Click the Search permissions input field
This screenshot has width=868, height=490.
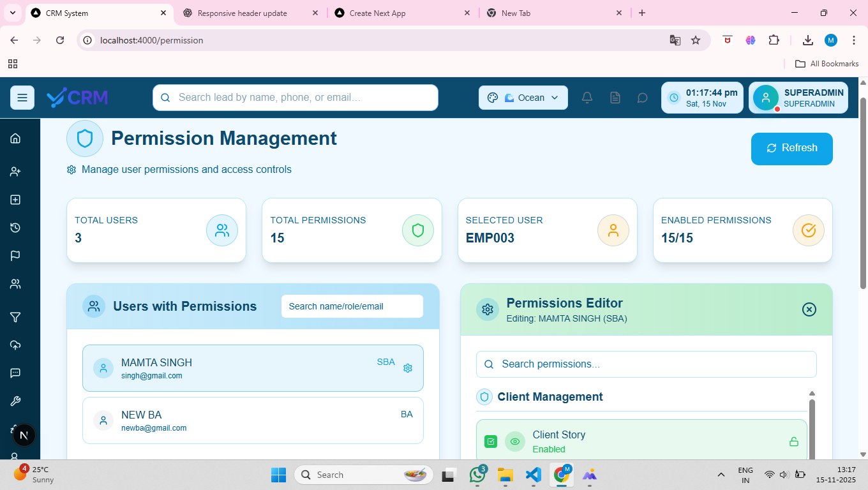click(646, 364)
